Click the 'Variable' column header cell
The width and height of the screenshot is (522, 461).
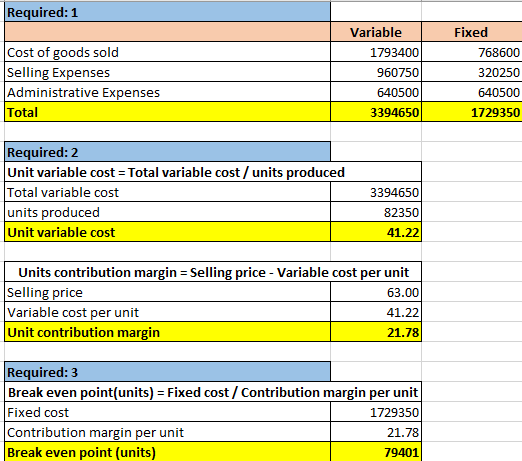click(x=376, y=32)
